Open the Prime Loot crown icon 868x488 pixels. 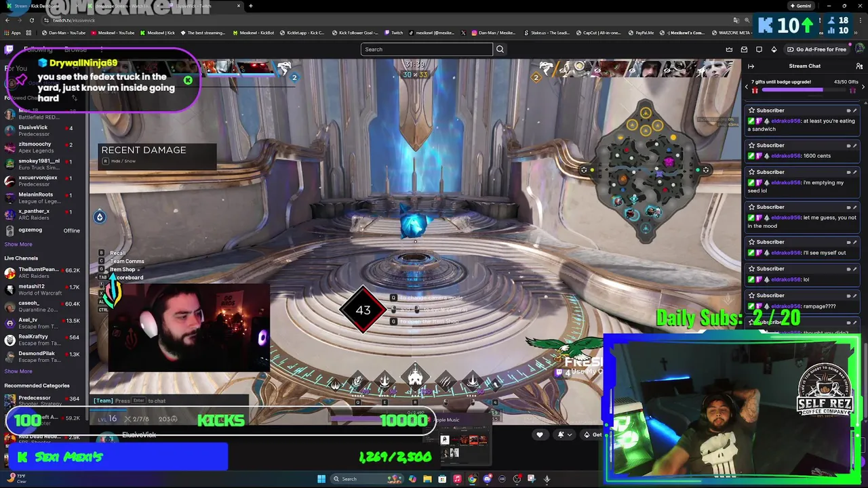click(x=729, y=49)
